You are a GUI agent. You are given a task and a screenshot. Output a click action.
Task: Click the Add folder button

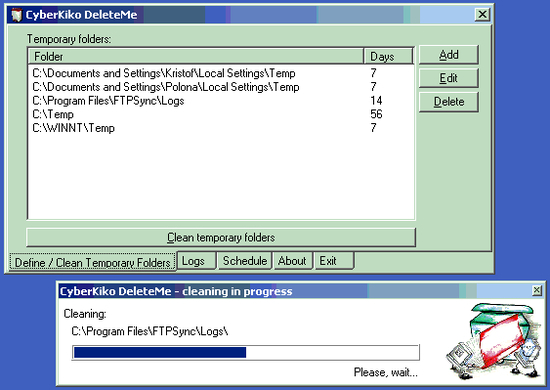pos(449,55)
